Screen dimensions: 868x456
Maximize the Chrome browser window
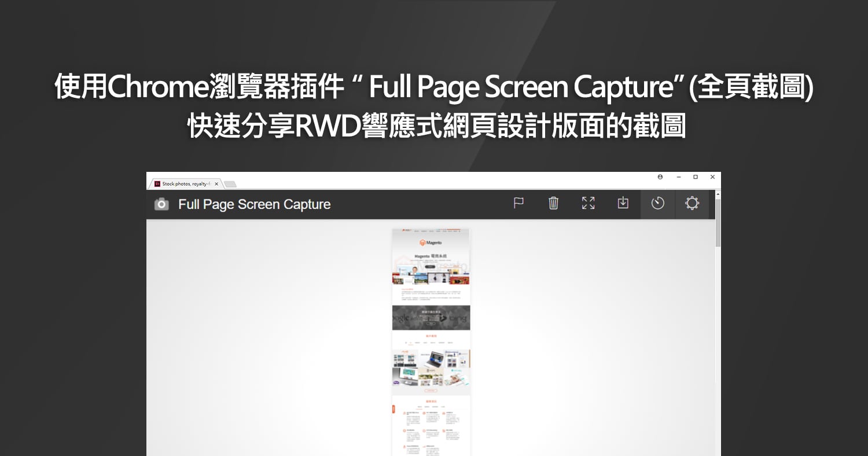696,177
